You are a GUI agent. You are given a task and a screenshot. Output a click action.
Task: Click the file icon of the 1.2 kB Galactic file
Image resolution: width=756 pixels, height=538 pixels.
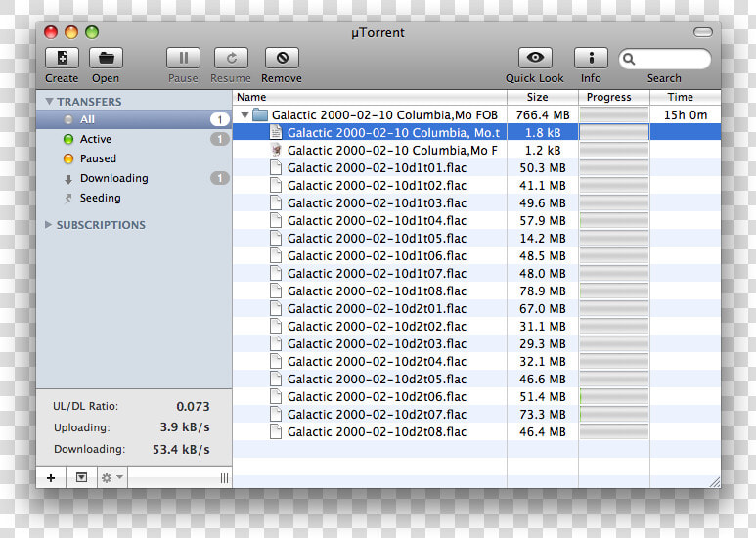click(x=276, y=150)
